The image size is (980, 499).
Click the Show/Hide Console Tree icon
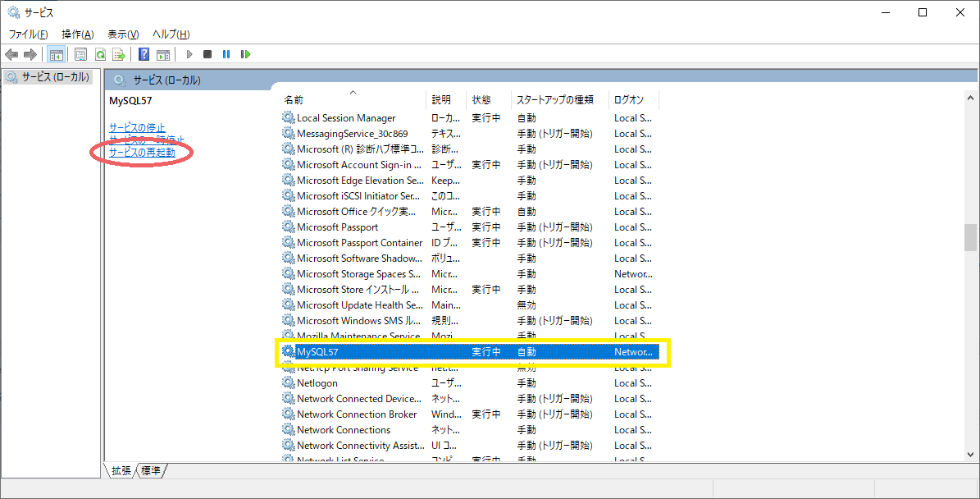pyautogui.click(x=57, y=54)
